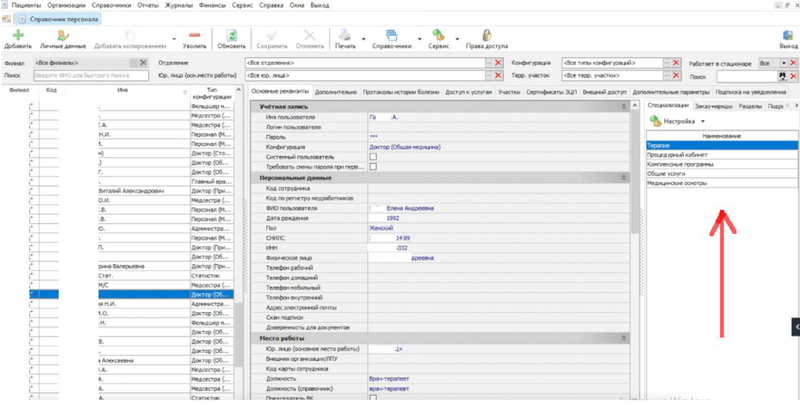Toggle the Председатель ВК checkbox

click(x=373, y=398)
